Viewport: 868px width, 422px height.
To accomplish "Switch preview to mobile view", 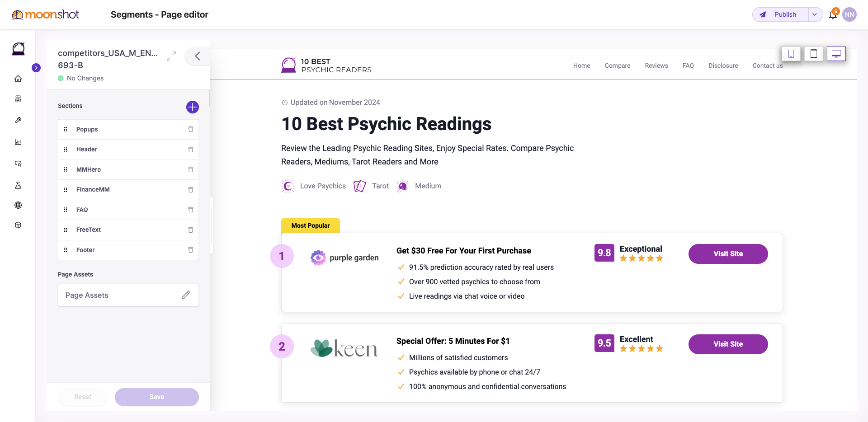I will [x=791, y=54].
